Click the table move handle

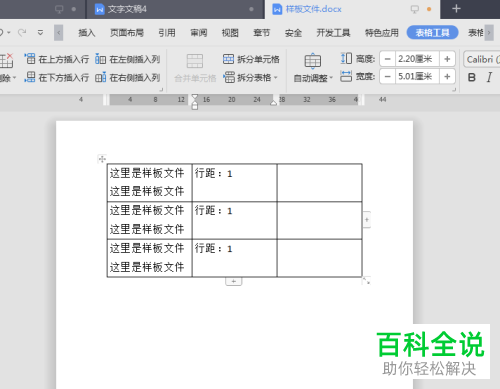(x=102, y=159)
